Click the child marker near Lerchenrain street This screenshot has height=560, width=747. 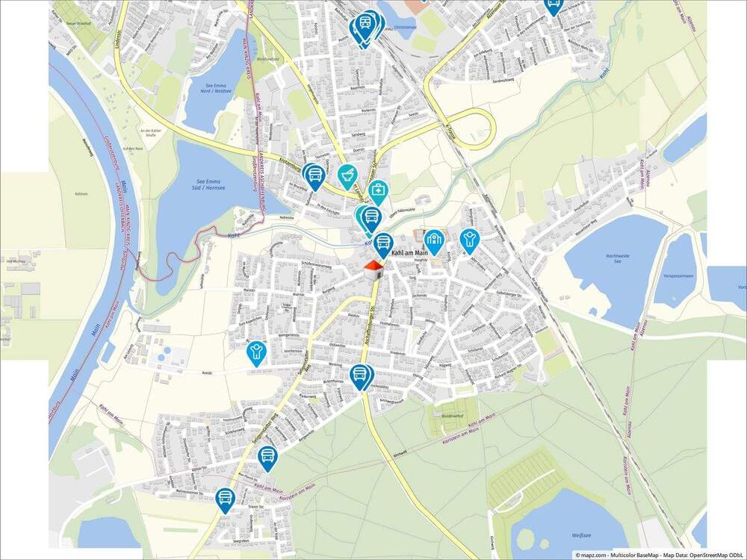(256, 353)
